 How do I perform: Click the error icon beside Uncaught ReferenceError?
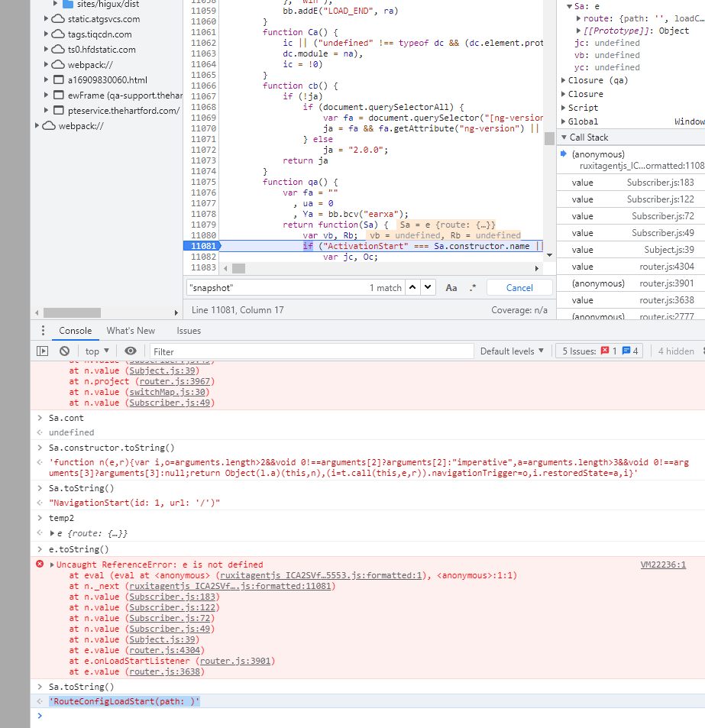(40, 564)
